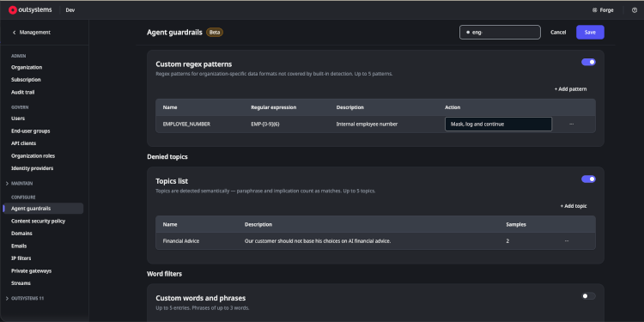Open Organization roles

click(33, 156)
